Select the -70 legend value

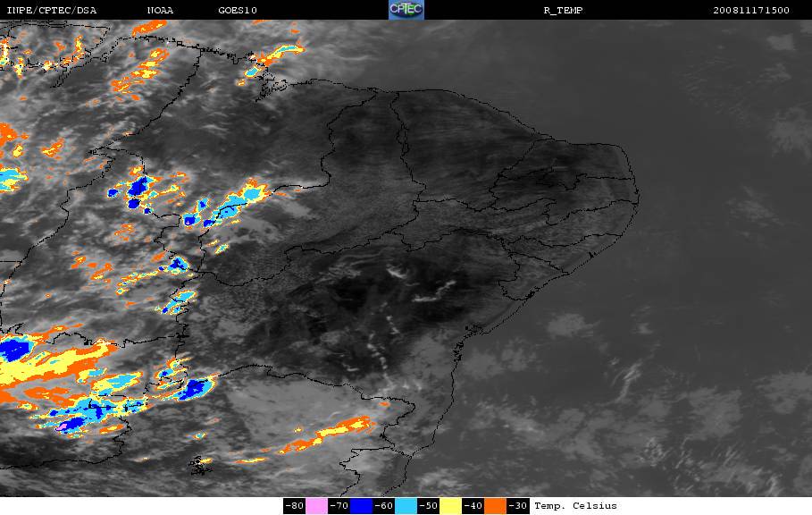(339, 506)
